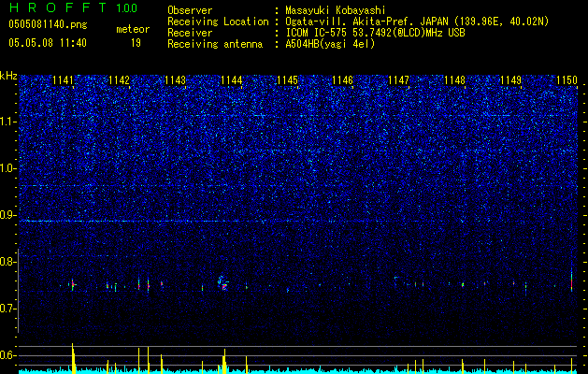Click time marker 1143
The width and height of the screenshot is (588, 374).
point(175,80)
